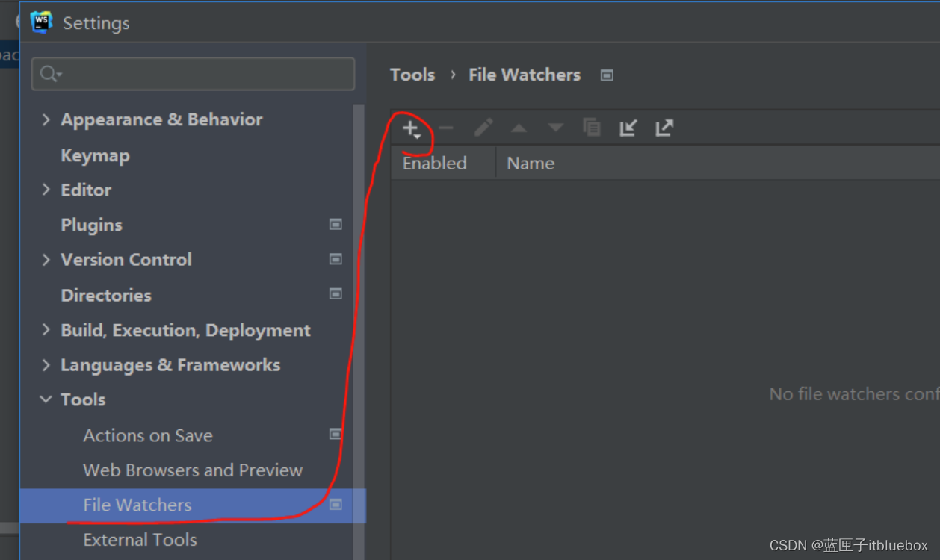Image resolution: width=940 pixels, height=560 pixels.
Task: Click the Copy watcher icon
Action: point(592,128)
